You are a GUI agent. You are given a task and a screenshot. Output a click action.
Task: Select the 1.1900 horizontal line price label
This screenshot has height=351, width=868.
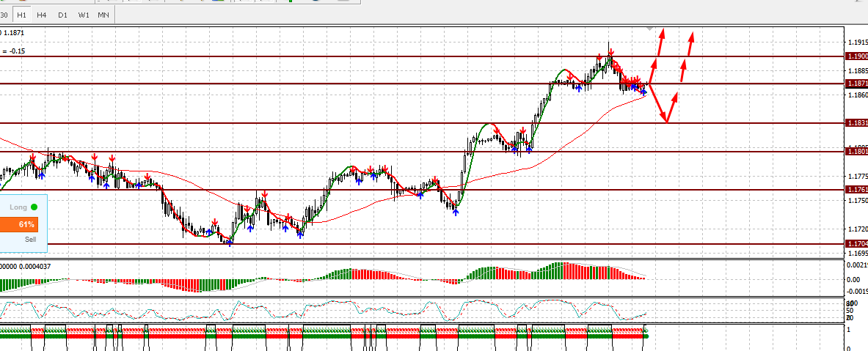[x=856, y=56]
